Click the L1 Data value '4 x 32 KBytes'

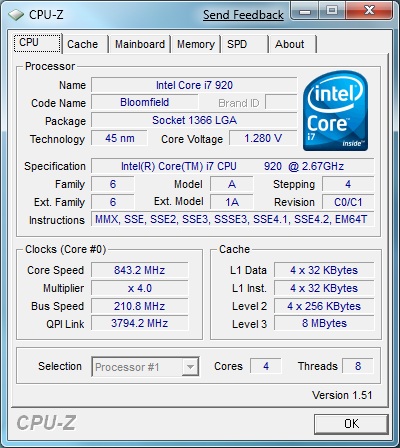coord(324,270)
